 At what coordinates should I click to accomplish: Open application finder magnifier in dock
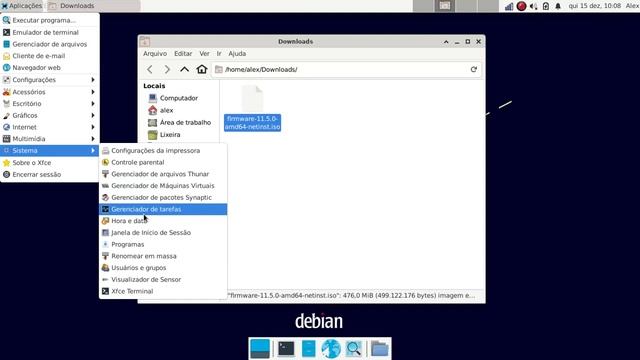(x=353, y=349)
